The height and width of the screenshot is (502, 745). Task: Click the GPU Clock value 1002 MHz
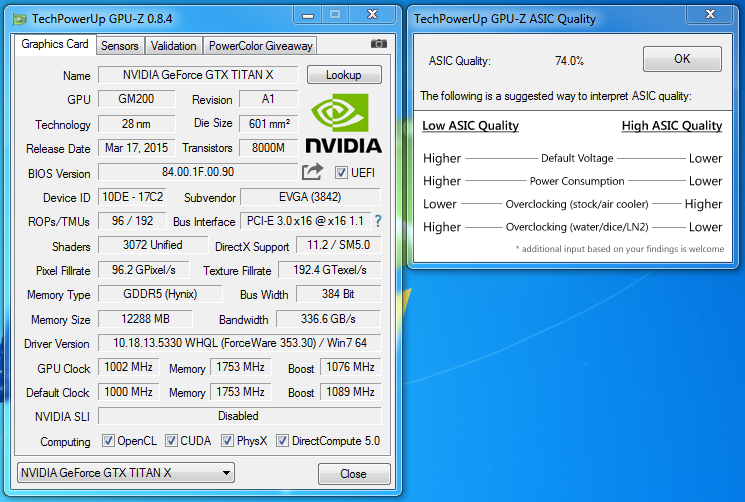129,367
